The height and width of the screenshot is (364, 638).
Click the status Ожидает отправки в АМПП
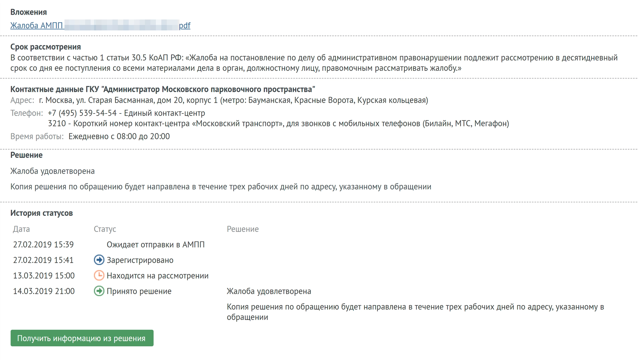[155, 245]
